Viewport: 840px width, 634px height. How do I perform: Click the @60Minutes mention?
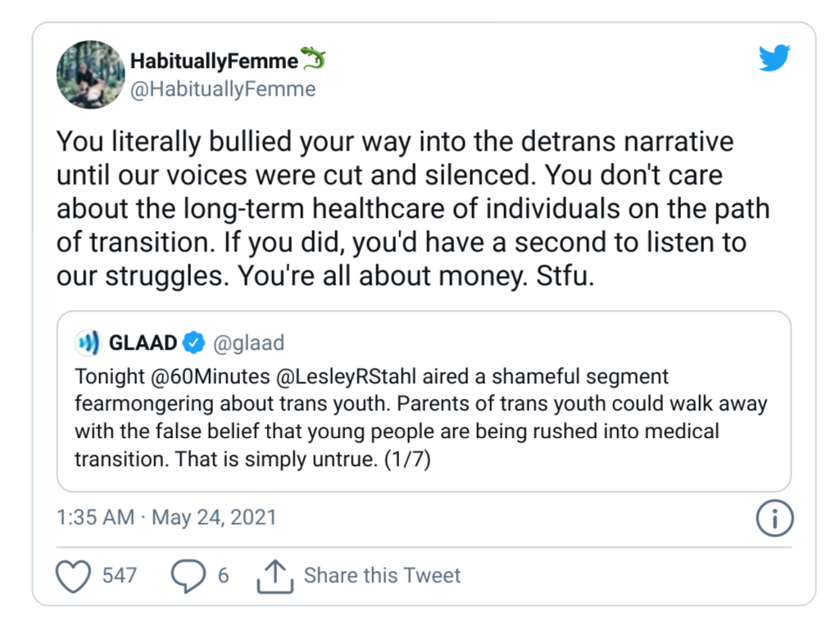point(210,377)
